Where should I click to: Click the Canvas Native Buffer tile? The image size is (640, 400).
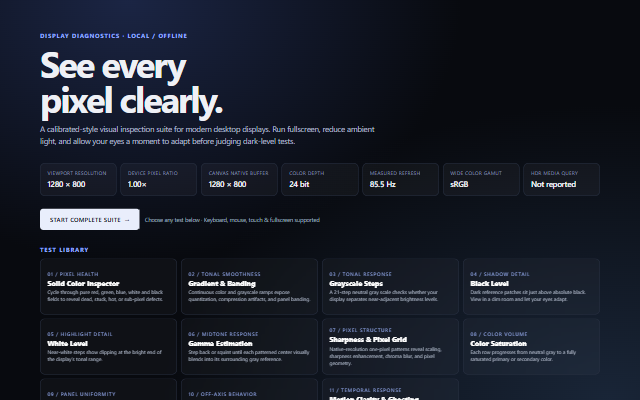pyautogui.click(x=240, y=180)
